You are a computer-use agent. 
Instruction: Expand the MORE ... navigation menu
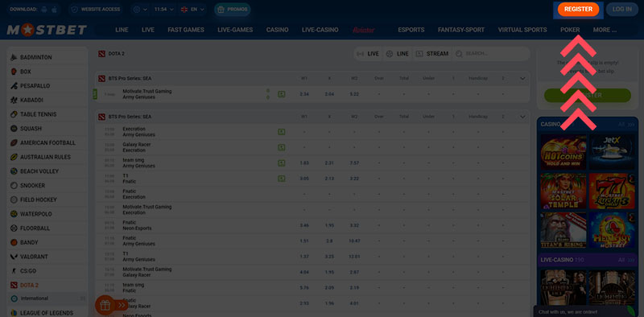(605, 30)
